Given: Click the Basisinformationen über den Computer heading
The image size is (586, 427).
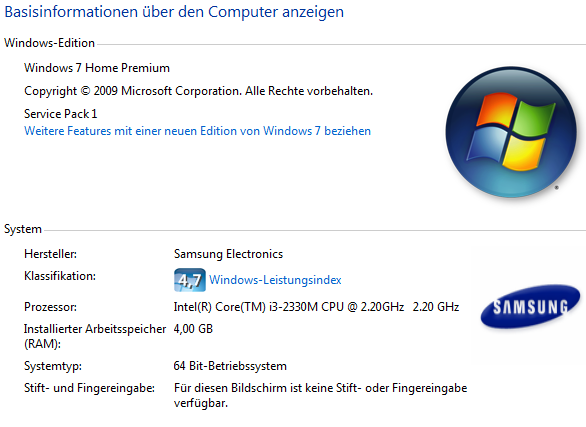Looking at the screenshot, I should pos(174,12).
